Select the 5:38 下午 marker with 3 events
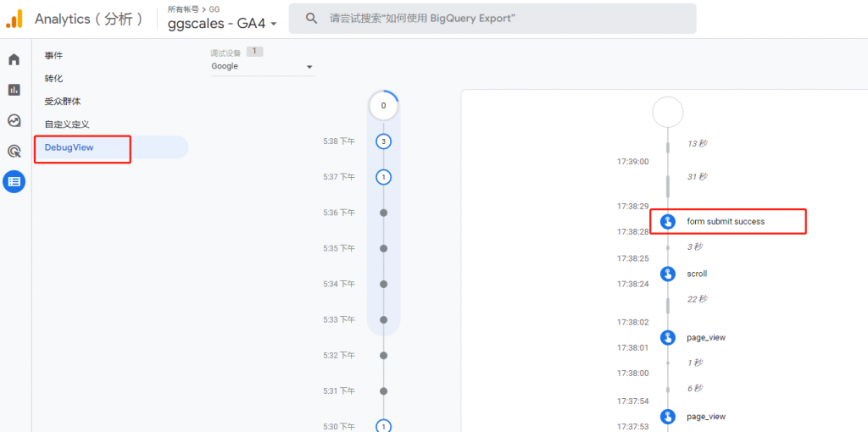Viewport: 868px width, 432px height. click(384, 141)
